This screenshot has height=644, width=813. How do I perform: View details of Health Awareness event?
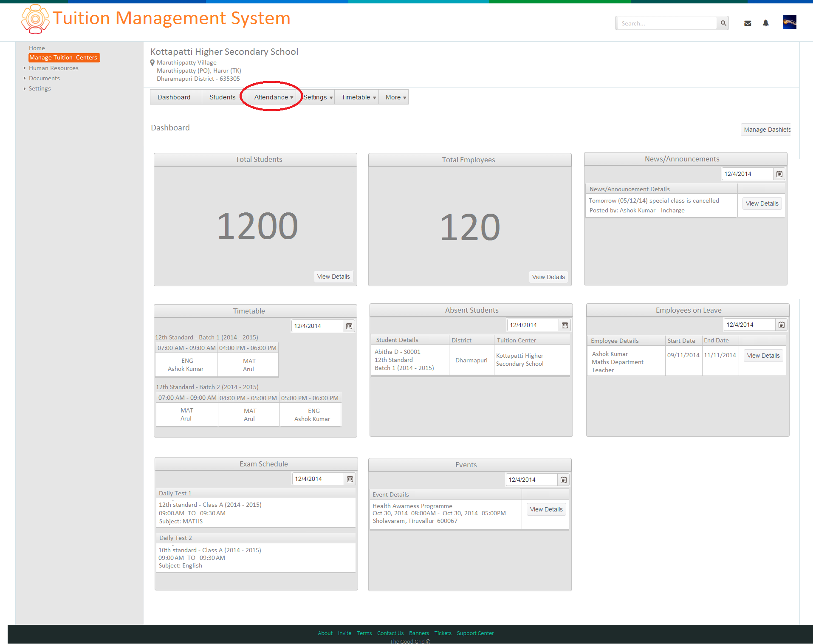pyautogui.click(x=546, y=509)
